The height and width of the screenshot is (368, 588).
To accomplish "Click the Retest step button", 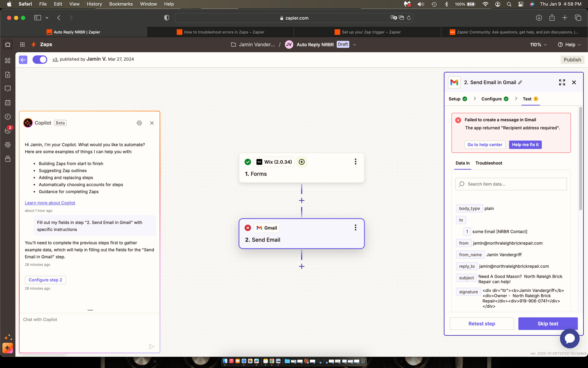I will 482,324.
